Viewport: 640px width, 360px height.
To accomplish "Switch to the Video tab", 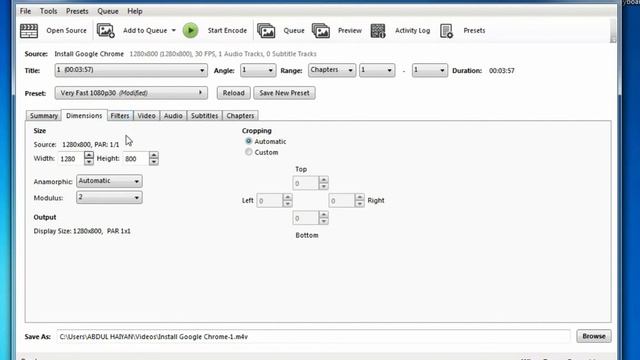I will tap(147, 116).
